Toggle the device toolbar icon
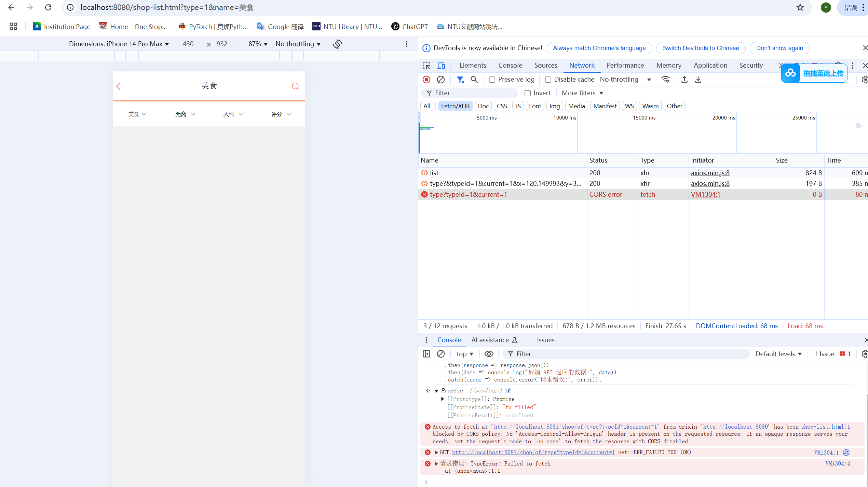The image size is (868, 487). point(441,65)
